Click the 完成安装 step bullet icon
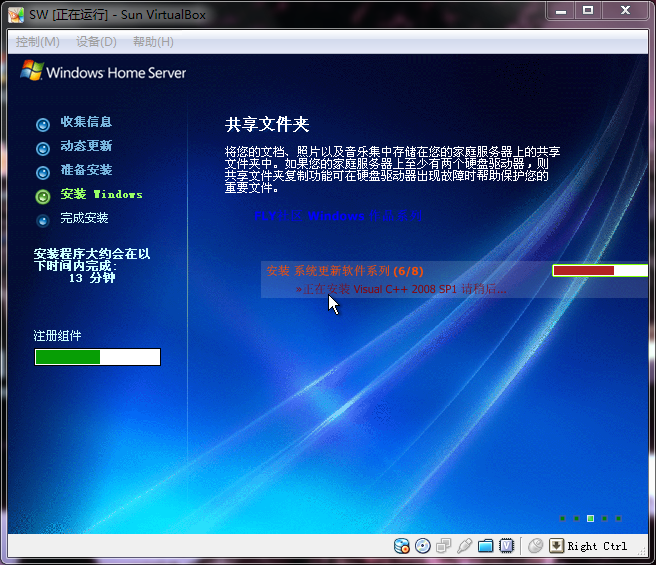The height and width of the screenshot is (565, 656). [43, 221]
